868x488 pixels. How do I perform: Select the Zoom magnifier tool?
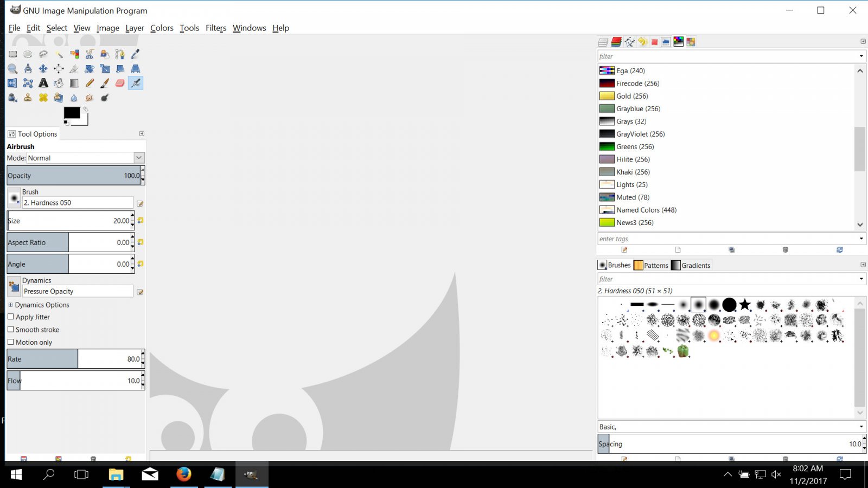[12, 69]
